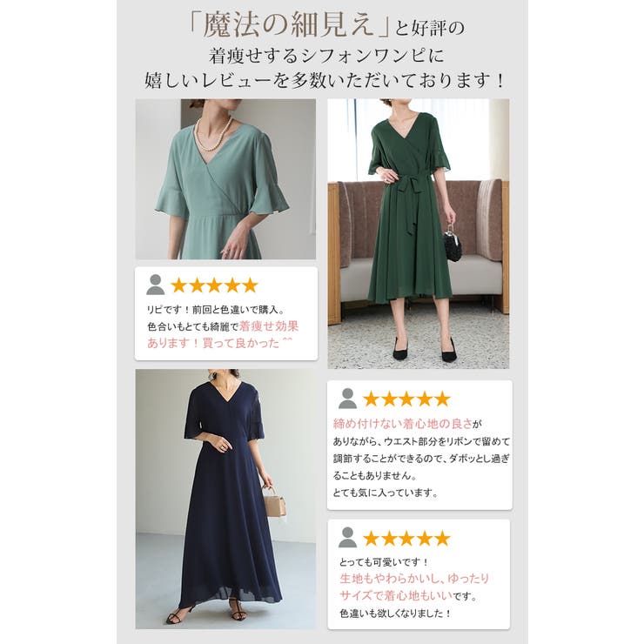Click the third star of third review
Image resolution: width=644 pixels, height=644 pixels.
coord(406,538)
